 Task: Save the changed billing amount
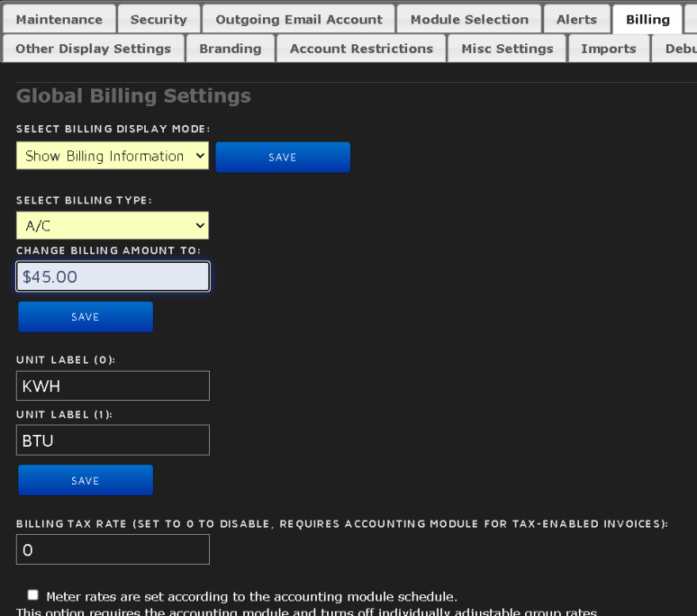tap(86, 317)
